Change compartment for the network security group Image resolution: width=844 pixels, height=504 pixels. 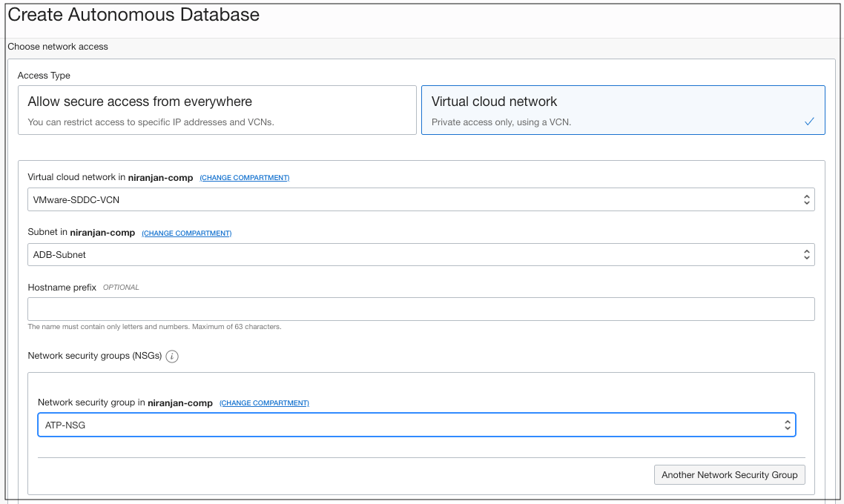pyautogui.click(x=264, y=402)
